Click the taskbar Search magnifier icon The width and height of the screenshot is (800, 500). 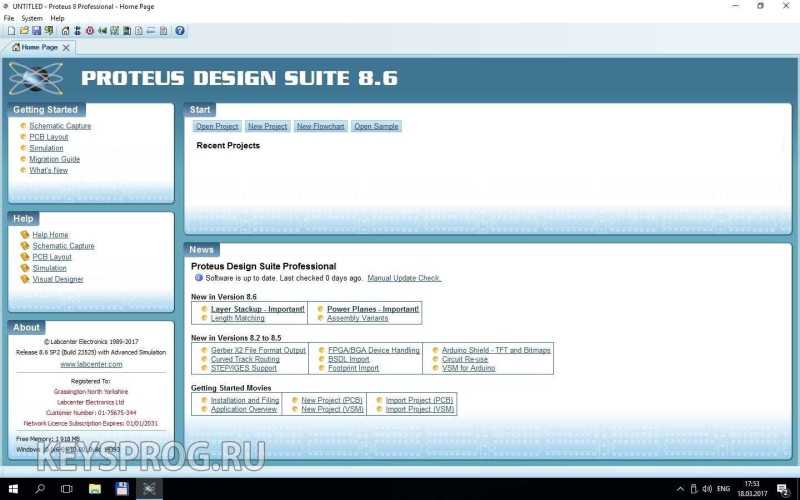pos(40,489)
